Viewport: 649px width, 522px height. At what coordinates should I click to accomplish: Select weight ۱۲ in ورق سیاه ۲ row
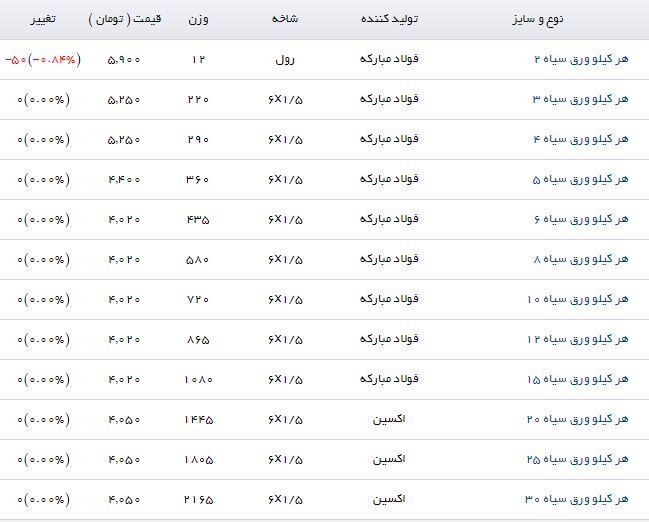[198, 60]
